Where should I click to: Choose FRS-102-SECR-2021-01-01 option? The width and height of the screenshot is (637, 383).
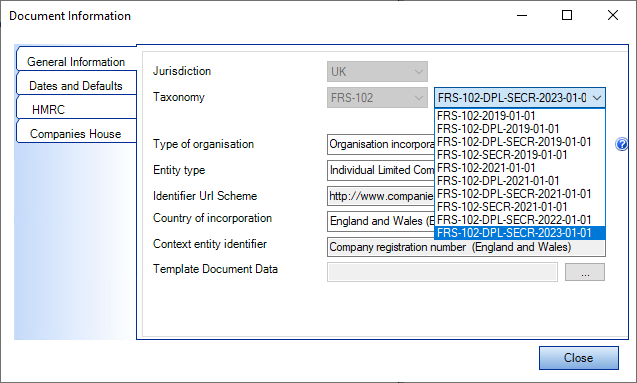(520, 207)
